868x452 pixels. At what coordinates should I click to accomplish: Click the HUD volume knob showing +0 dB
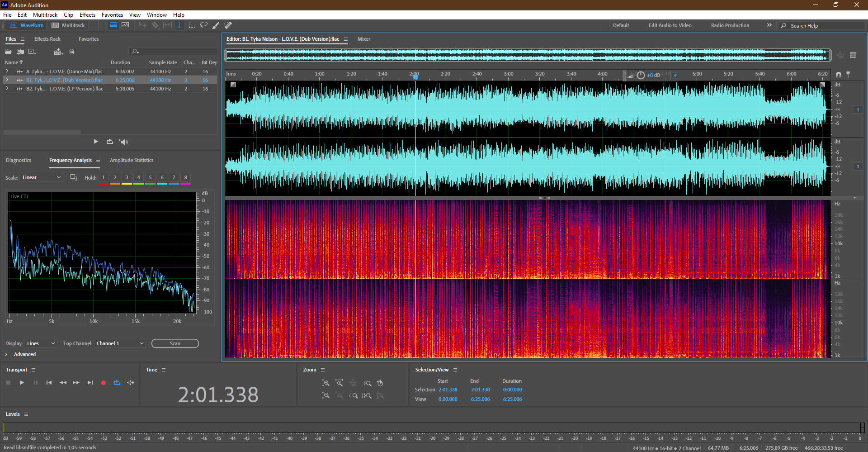641,75
